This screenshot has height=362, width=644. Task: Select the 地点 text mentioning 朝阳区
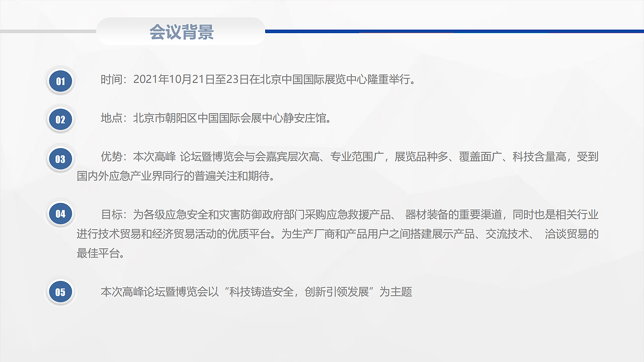pyautogui.click(x=216, y=119)
